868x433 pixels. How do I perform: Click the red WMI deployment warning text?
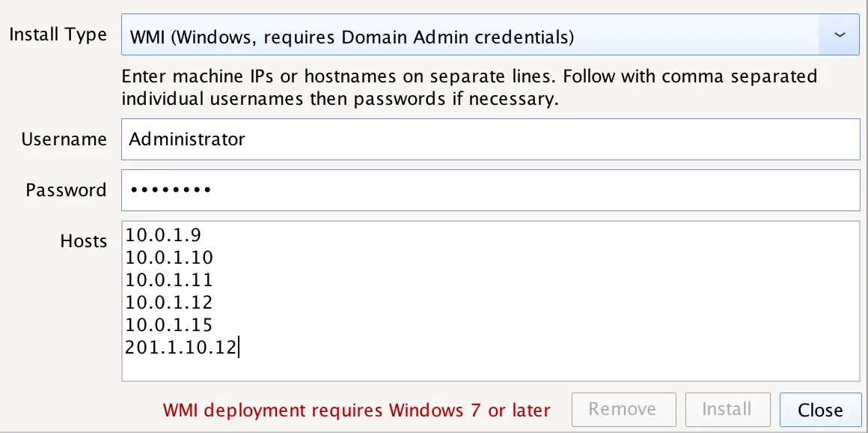pos(357,410)
